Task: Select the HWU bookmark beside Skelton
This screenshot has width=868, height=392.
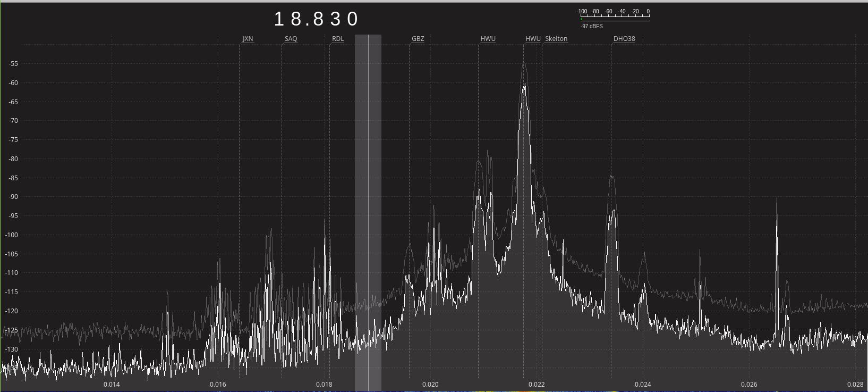Action: pos(533,39)
